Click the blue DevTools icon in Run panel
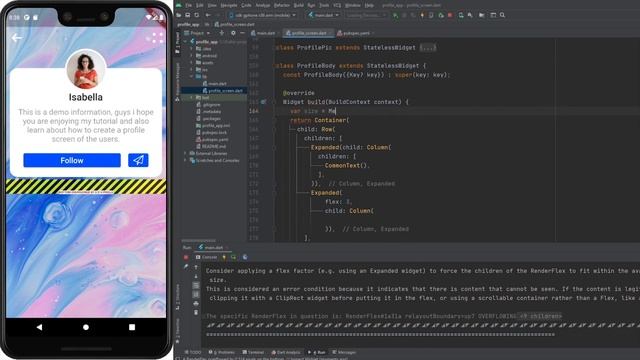This screenshot has height=360, width=640. [245, 257]
